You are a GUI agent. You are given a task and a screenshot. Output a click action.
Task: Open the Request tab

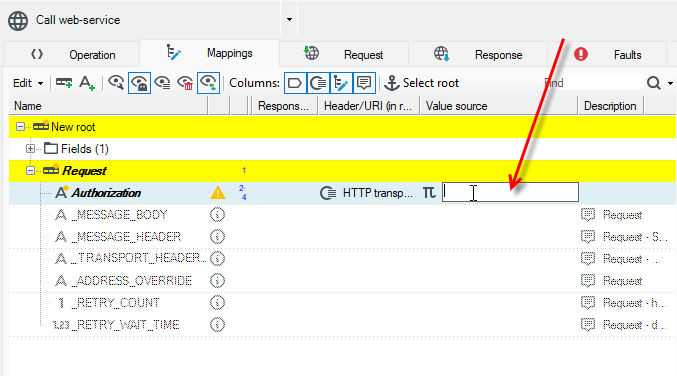tap(344, 55)
